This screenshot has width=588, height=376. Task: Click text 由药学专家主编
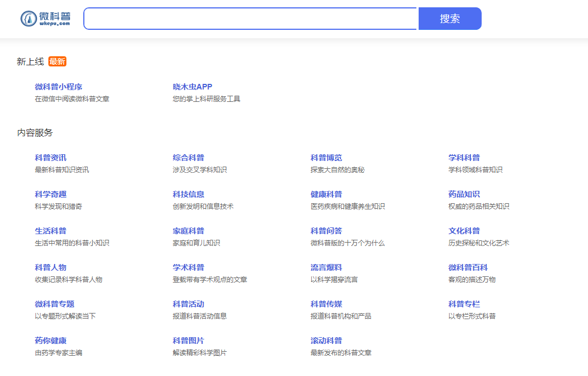[59, 353]
